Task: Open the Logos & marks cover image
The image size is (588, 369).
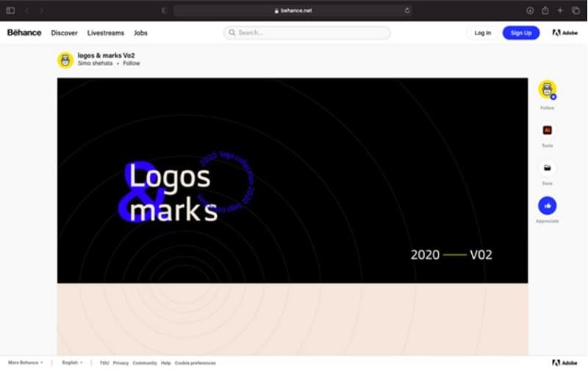Action: (293, 180)
